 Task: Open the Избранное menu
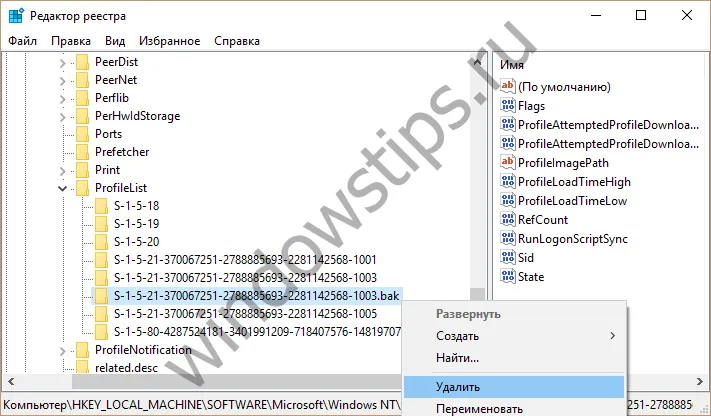(x=170, y=41)
